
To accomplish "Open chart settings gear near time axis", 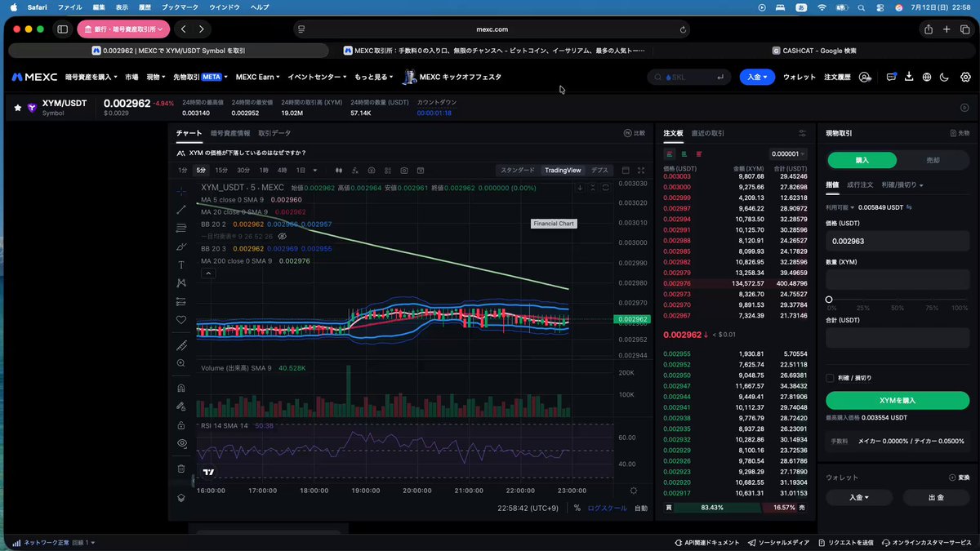I will (634, 491).
